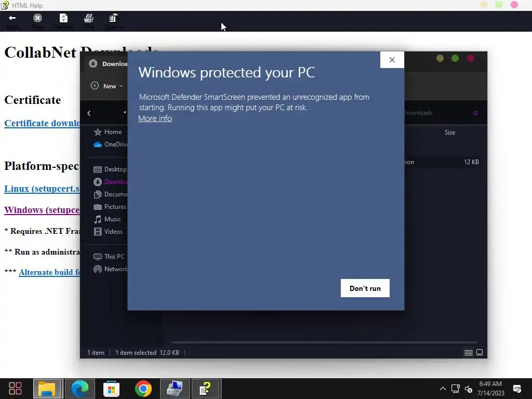Open the notification center icon
The width and height of the screenshot is (532, 399).
(x=517, y=389)
